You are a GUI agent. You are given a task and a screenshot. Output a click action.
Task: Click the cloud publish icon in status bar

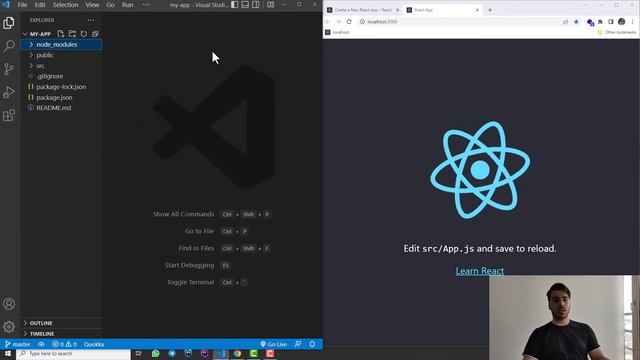41,344
